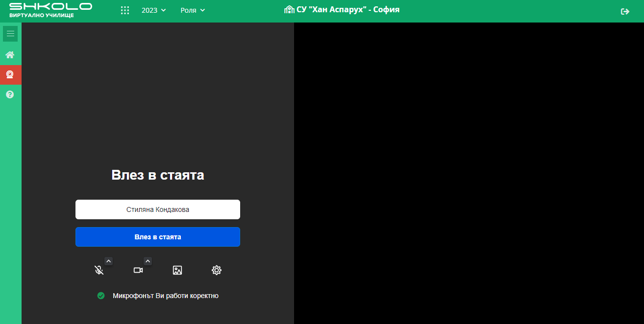Toggle the camera
Screen dimensions: 644x324
(x=138, y=270)
